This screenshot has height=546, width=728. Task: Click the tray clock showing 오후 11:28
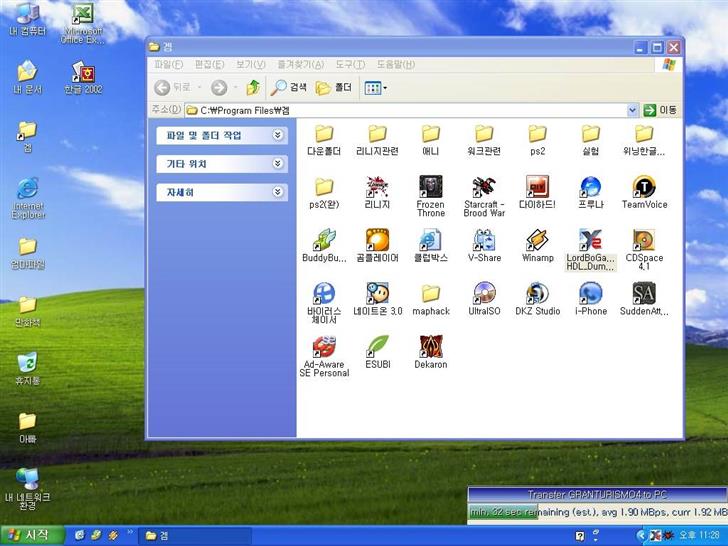pos(699,536)
